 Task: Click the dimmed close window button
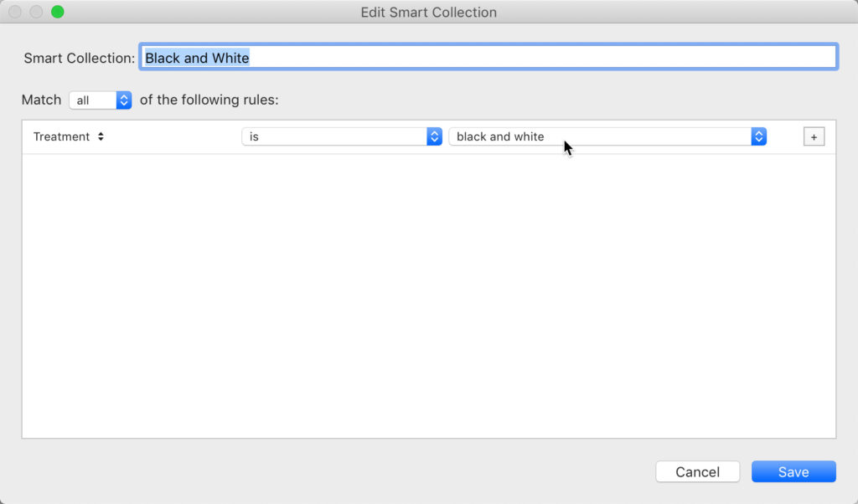[15, 13]
